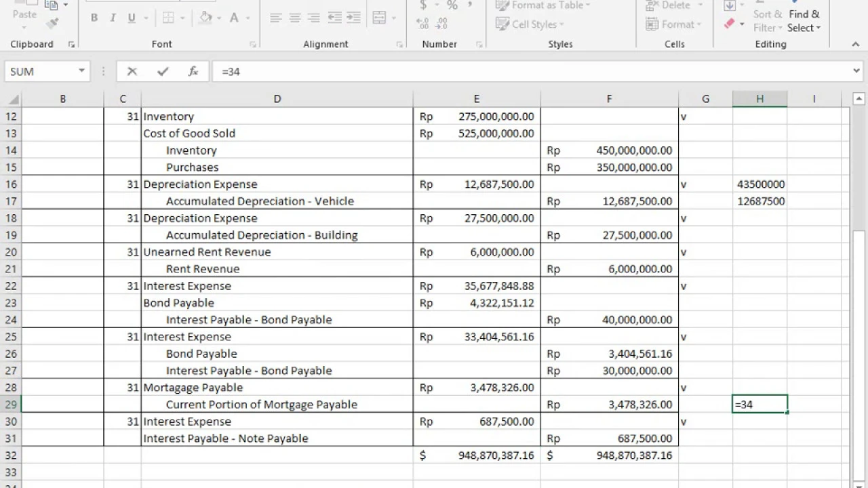
Task: Select 948,870,387.16 total in column E
Action: pos(477,455)
